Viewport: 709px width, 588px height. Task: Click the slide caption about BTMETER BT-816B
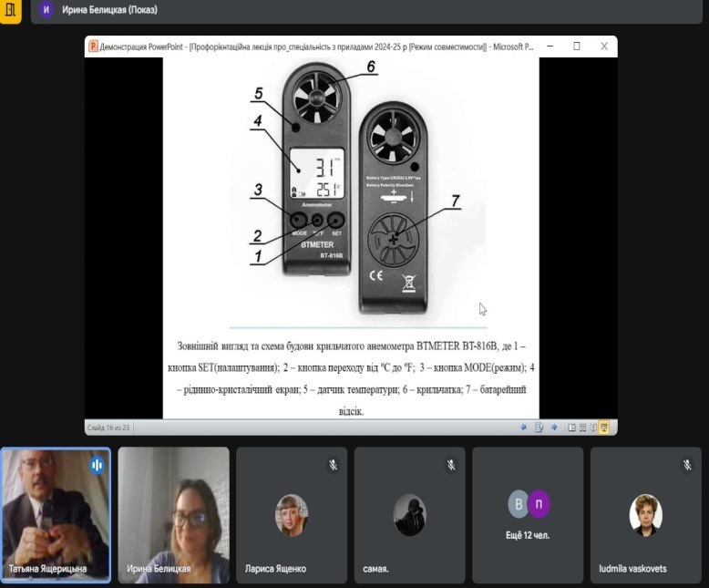point(351,378)
